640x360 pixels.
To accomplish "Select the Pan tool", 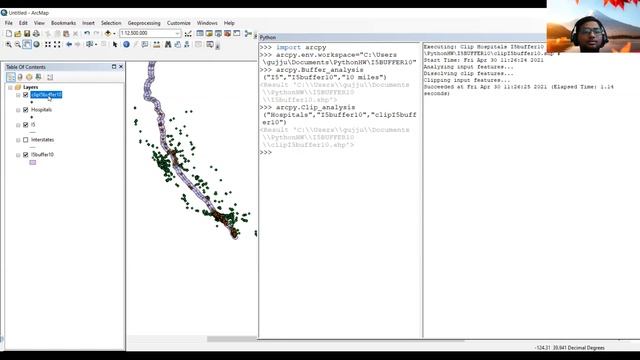I will [27, 44].
